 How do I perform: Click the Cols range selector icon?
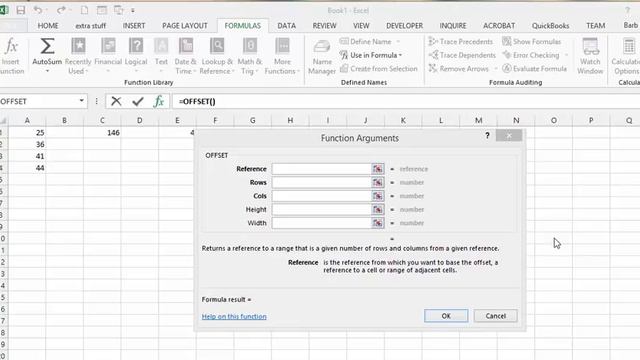(378, 196)
